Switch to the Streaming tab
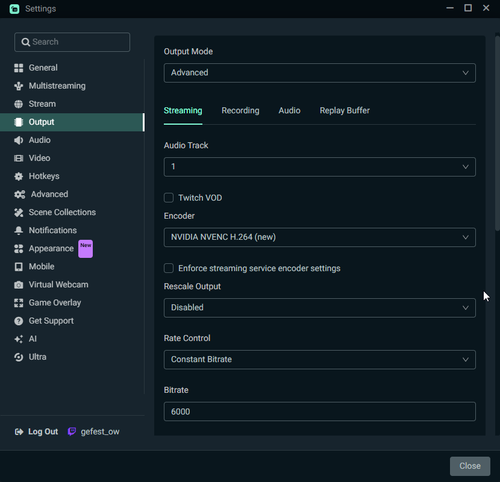The width and height of the screenshot is (500, 482). click(x=183, y=111)
